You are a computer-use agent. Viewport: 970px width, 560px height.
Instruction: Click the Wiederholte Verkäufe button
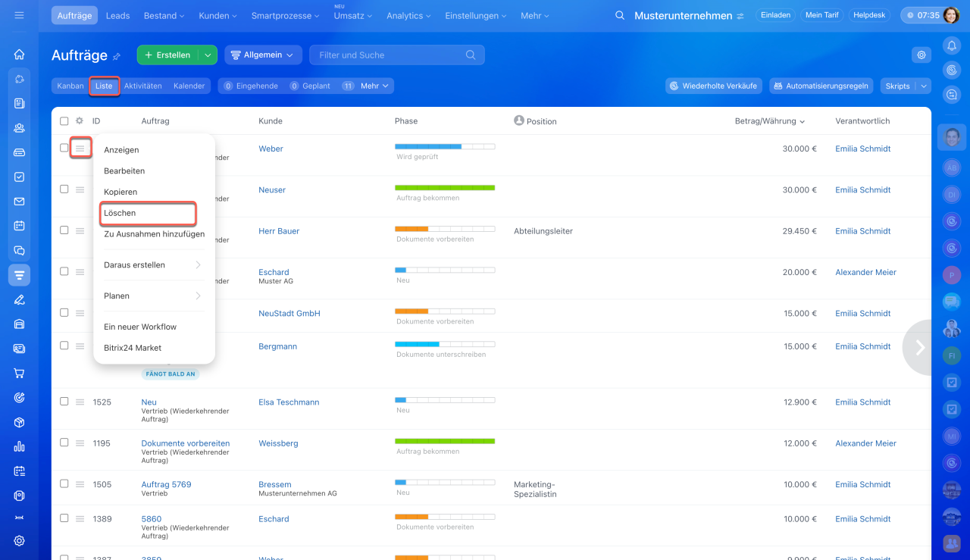click(713, 86)
